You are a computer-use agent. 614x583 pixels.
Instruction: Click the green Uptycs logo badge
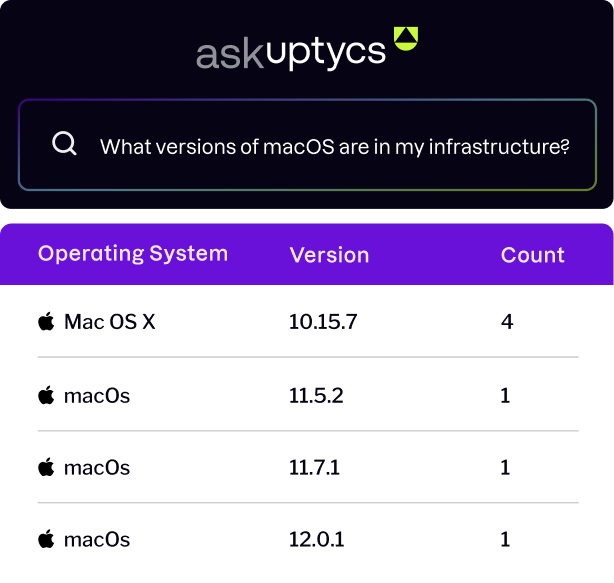pyautogui.click(x=406, y=38)
